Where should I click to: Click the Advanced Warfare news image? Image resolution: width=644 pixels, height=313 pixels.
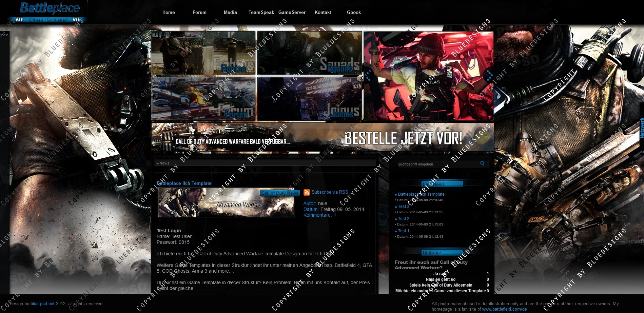pos(226,202)
